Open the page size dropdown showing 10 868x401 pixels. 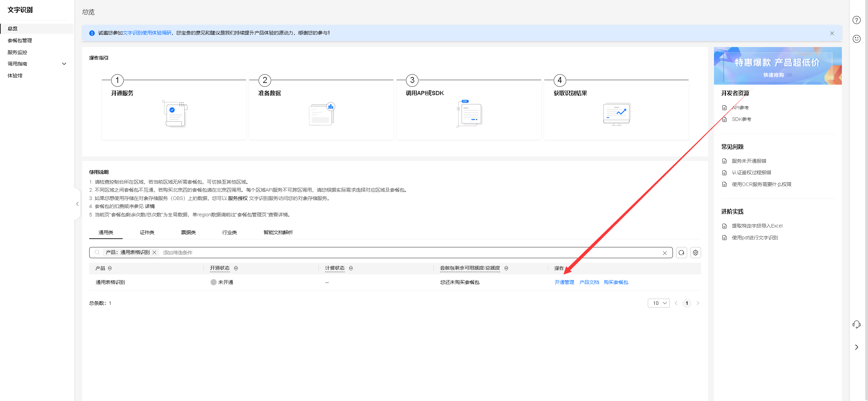658,303
